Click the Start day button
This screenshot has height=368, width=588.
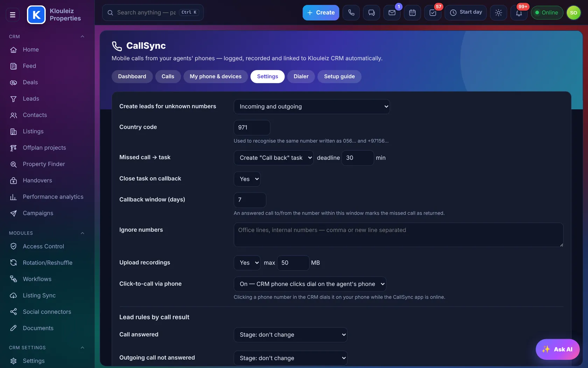465,13
